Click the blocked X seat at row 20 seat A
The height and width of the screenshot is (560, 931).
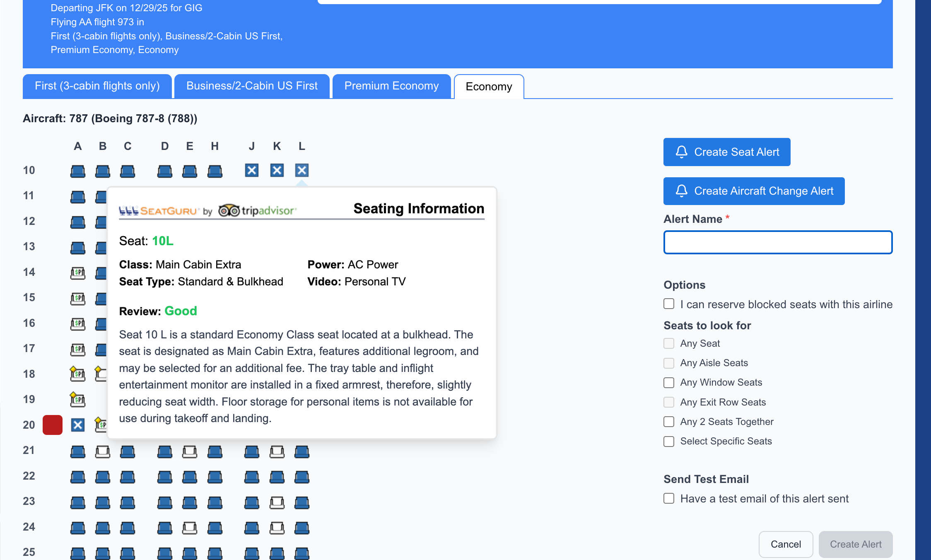[x=78, y=425]
